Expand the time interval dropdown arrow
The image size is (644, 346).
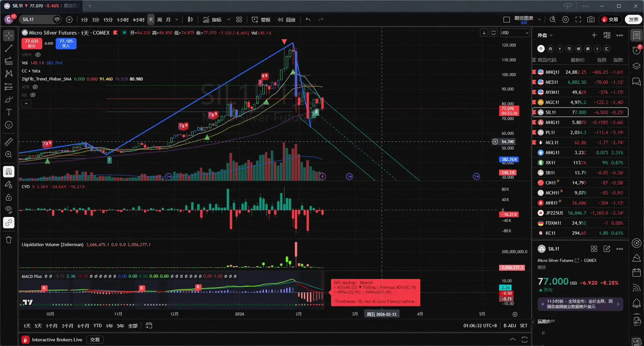pyautogui.click(x=177, y=20)
